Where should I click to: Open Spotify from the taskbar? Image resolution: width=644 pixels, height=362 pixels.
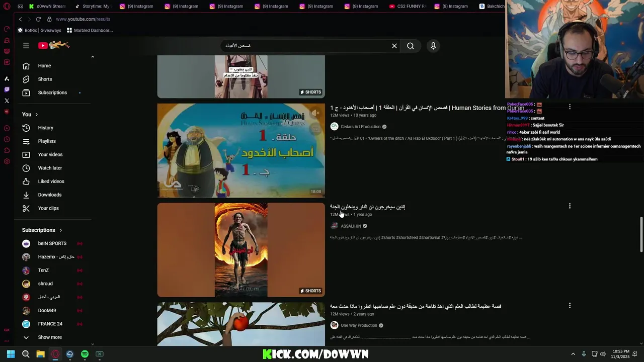point(85,354)
